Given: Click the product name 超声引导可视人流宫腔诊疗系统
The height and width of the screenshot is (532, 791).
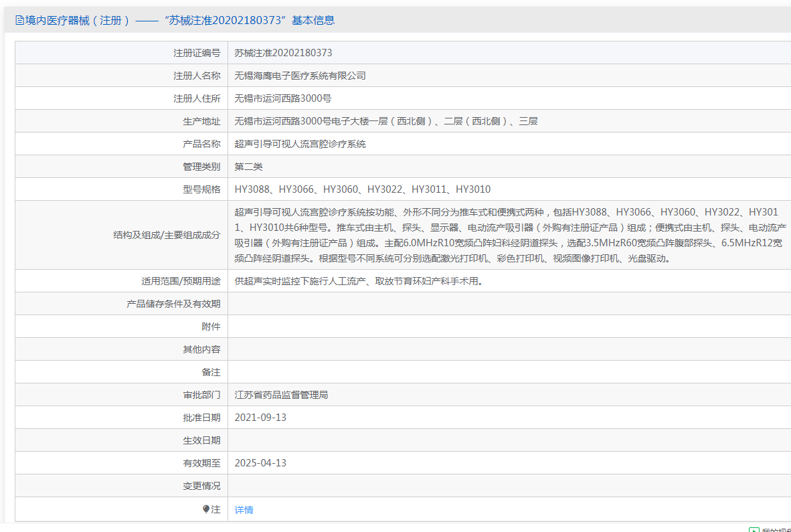Looking at the screenshot, I should [300, 144].
